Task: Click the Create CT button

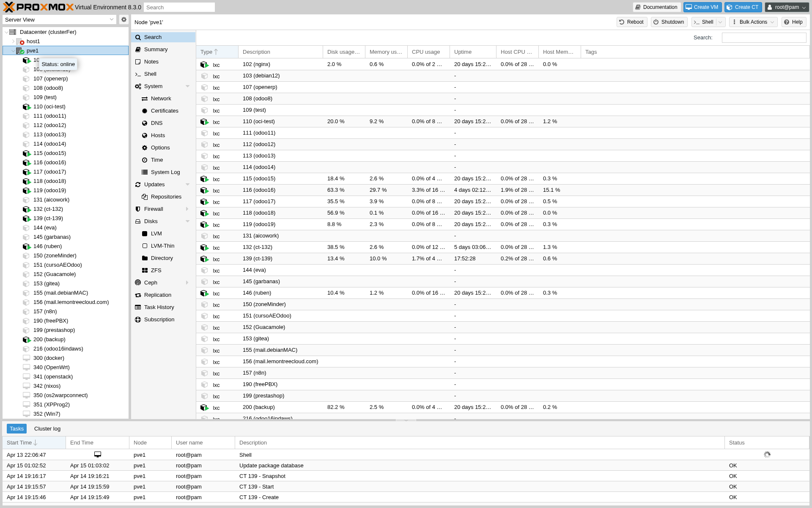Action: point(743,7)
